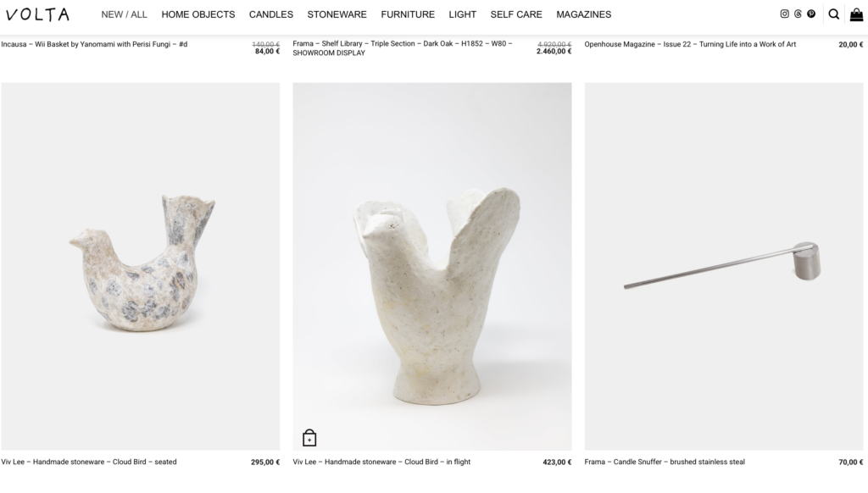Open the shopping bag cart icon
868x493 pixels.
(x=856, y=14)
